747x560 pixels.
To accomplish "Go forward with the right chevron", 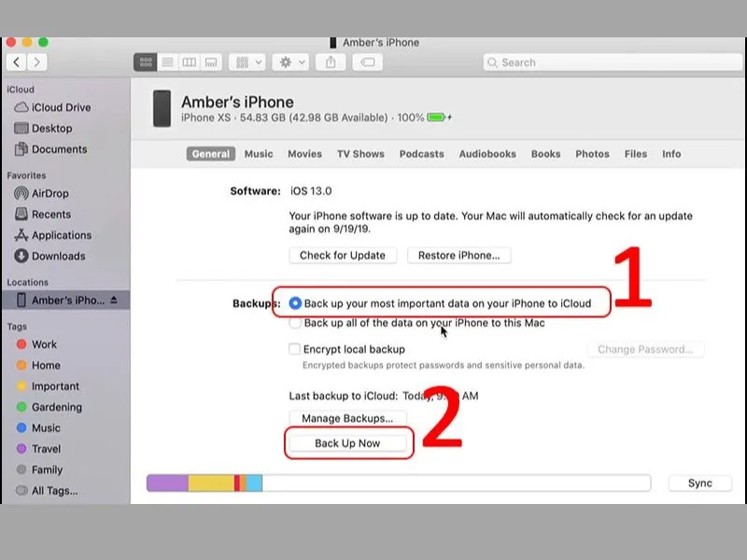I will [37, 62].
